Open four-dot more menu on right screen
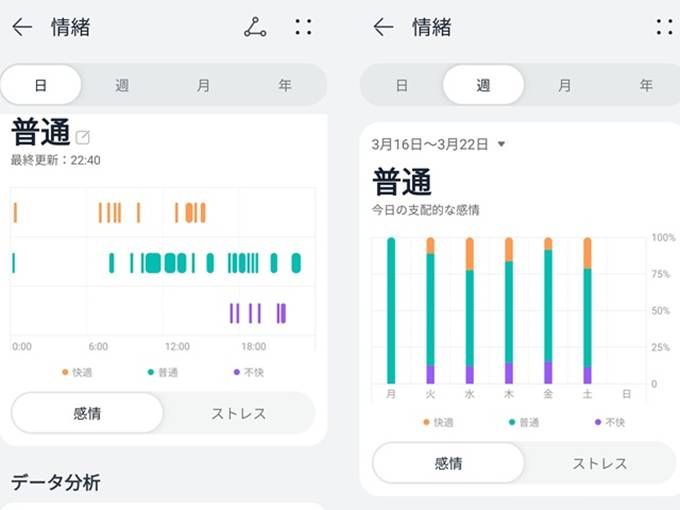Screen dimensions: 680x510 click(x=664, y=28)
